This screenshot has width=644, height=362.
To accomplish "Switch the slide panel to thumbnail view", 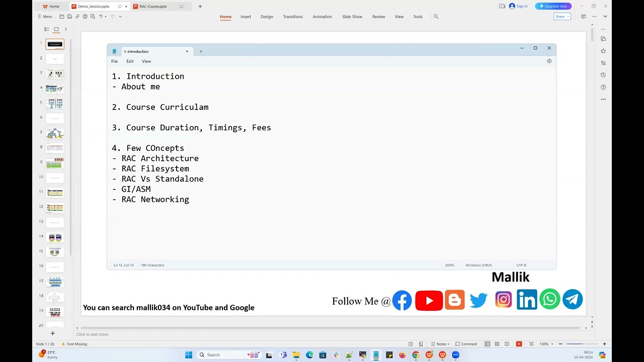I will click(x=56, y=29).
